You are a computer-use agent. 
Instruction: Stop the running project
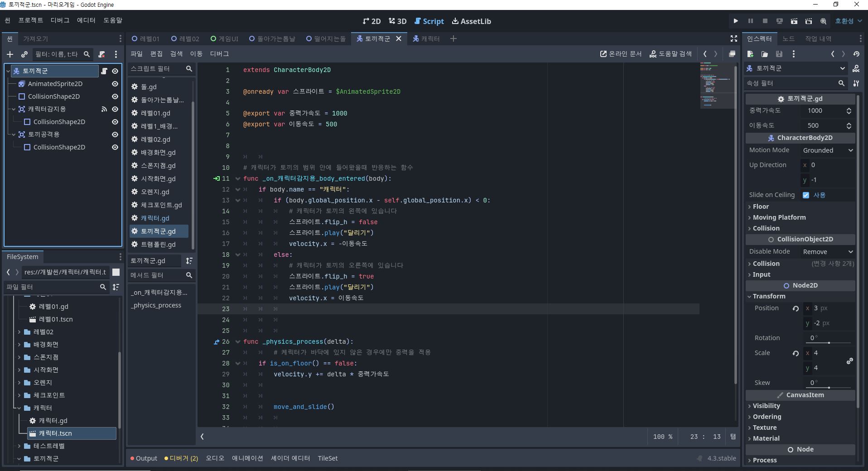pyautogui.click(x=765, y=21)
